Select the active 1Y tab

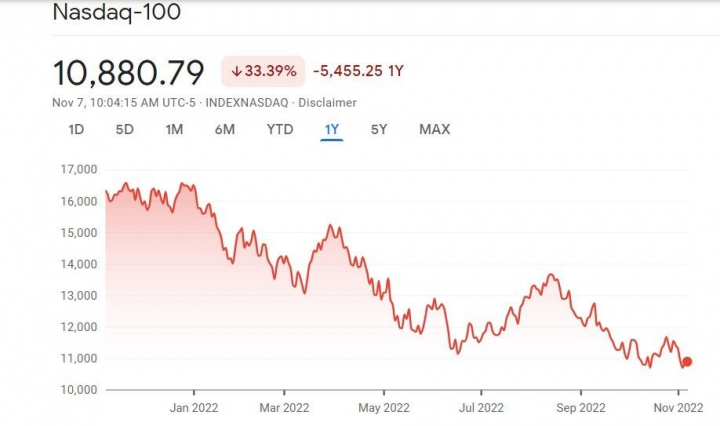[332, 129]
